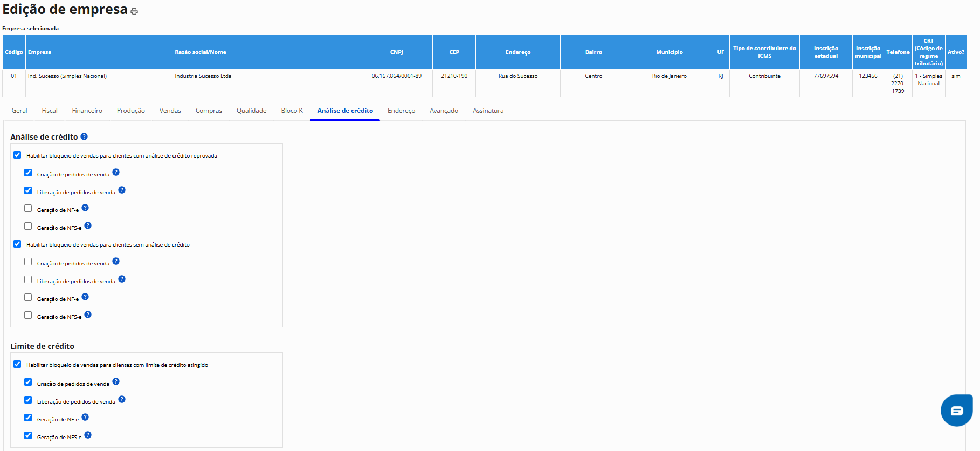Click the print icon beside Edição de empresa
The image size is (980, 451).
click(x=134, y=11)
